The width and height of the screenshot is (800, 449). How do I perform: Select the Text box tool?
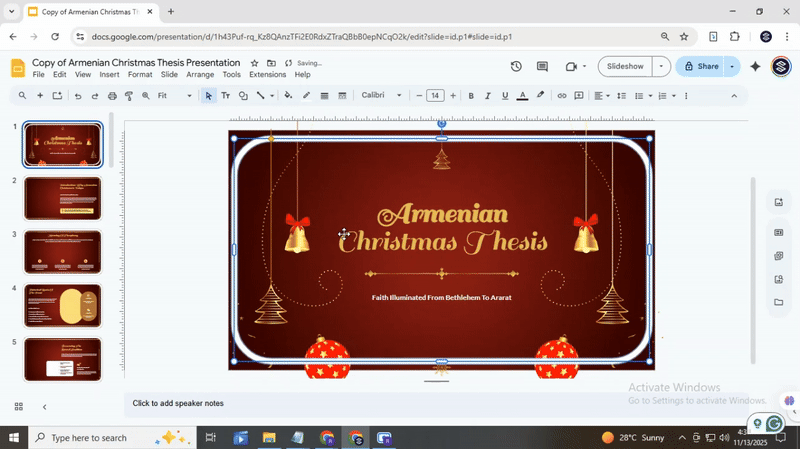point(225,96)
